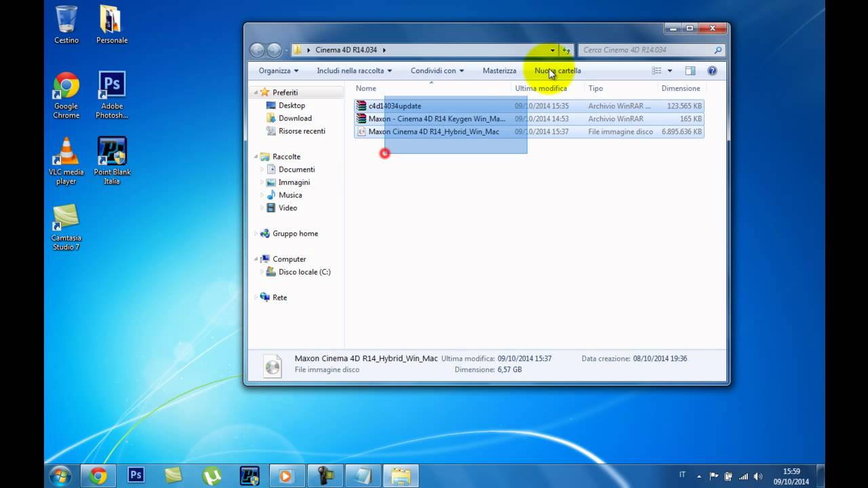Open the media player taskbar icon
The width and height of the screenshot is (868, 488).
[285, 476]
